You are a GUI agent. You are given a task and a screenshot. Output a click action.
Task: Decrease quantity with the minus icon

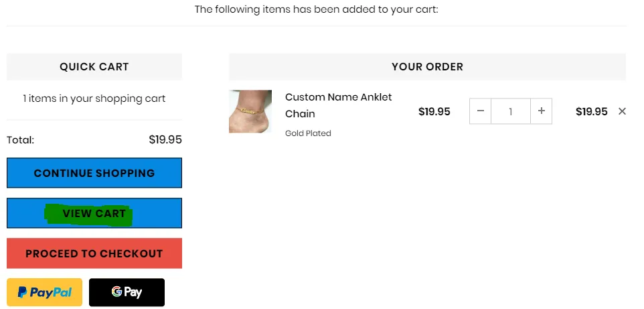pos(480,111)
